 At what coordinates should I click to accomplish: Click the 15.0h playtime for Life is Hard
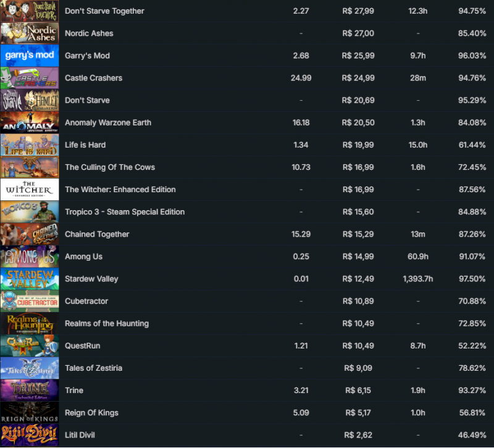(x=418, y=145)
